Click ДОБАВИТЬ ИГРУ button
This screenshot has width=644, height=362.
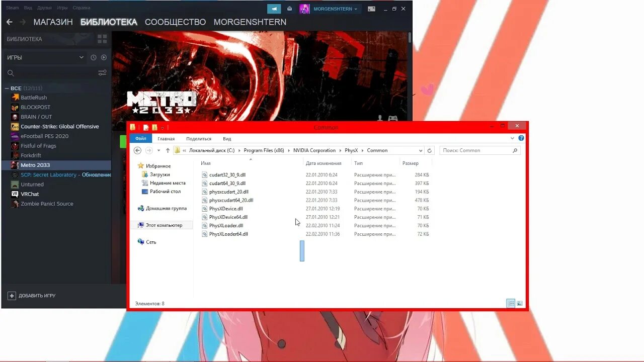32,296
